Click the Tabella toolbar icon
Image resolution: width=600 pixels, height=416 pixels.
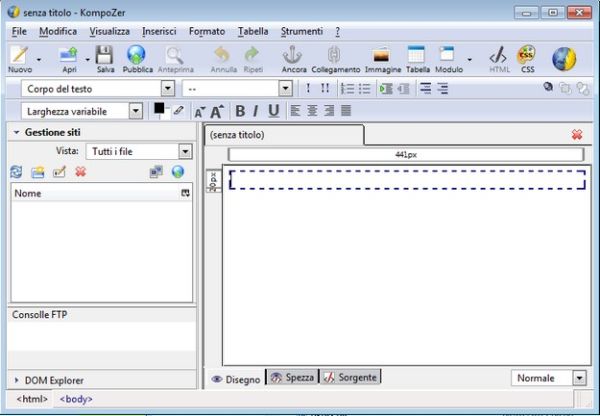416,58
